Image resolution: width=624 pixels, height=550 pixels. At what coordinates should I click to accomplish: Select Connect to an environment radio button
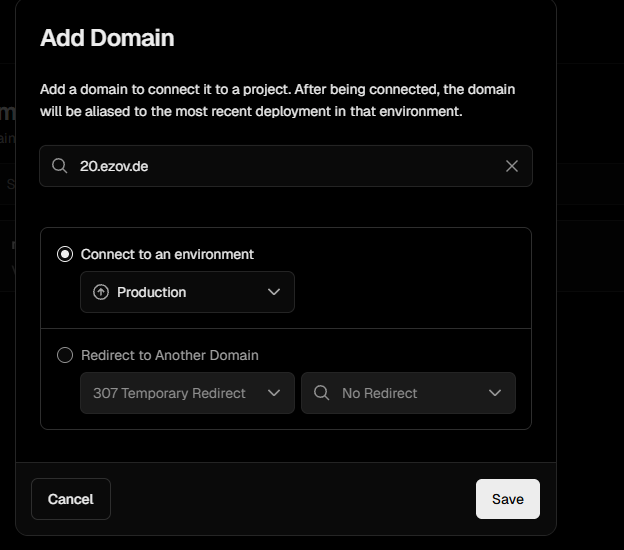pyautogui.click(x=65, y=254)
